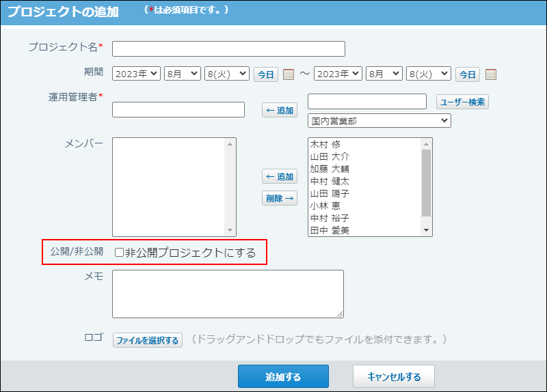This screenshot has width=547, height=392.
Task: Focus the プロジェクト名 input field
Action: 228,48
